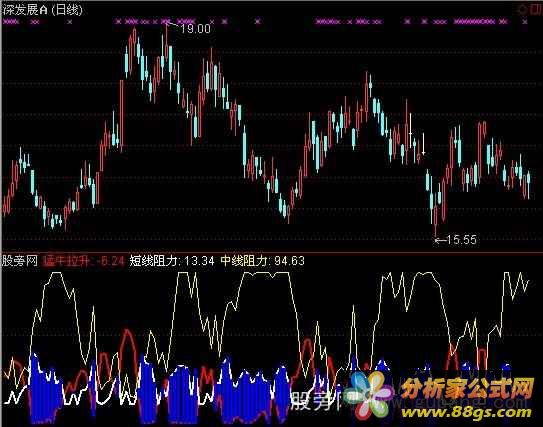Click the faint red icon in top-right corner
This screenshot has height=427, width=543.
(x=533, y=10)
